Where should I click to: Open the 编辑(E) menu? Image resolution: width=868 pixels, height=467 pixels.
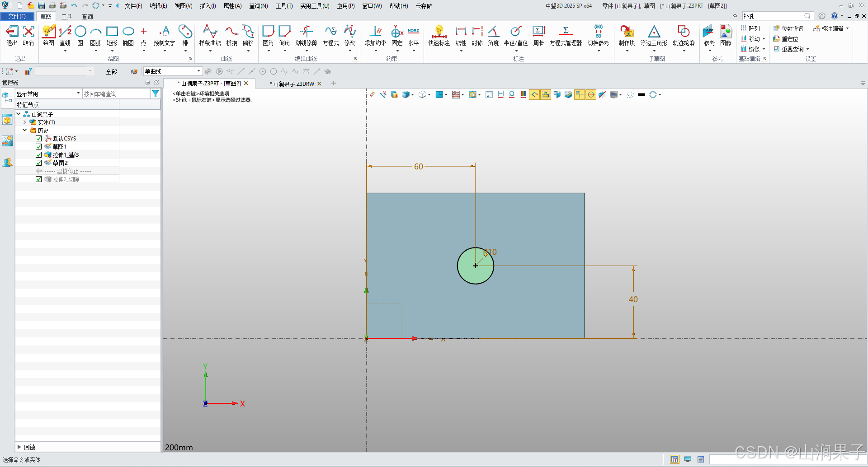[158, 6]
